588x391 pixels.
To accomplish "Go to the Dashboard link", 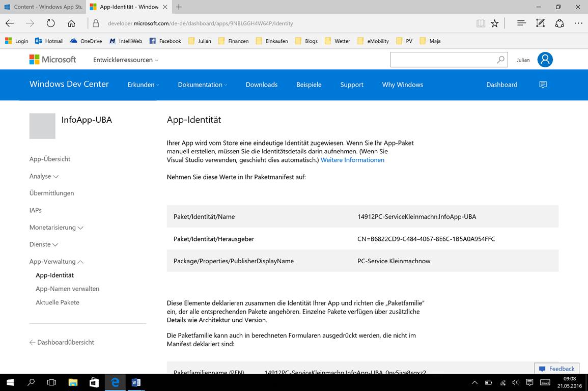I will pyautogui.click(x=502, y=85).
